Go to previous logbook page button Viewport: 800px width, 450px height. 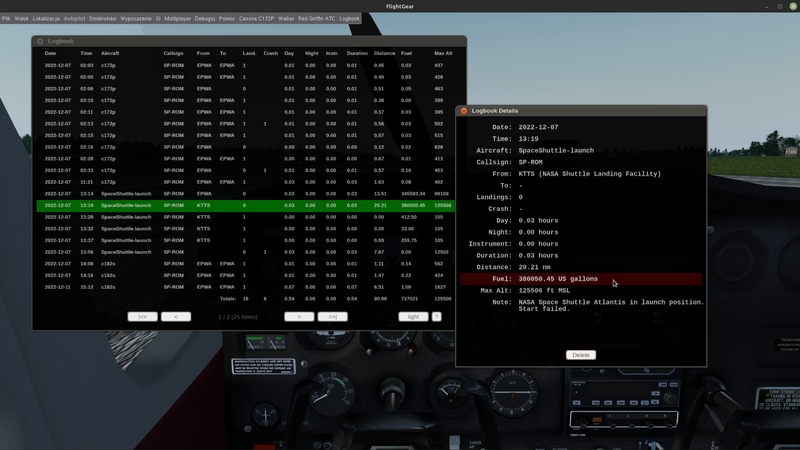point(176,317)
